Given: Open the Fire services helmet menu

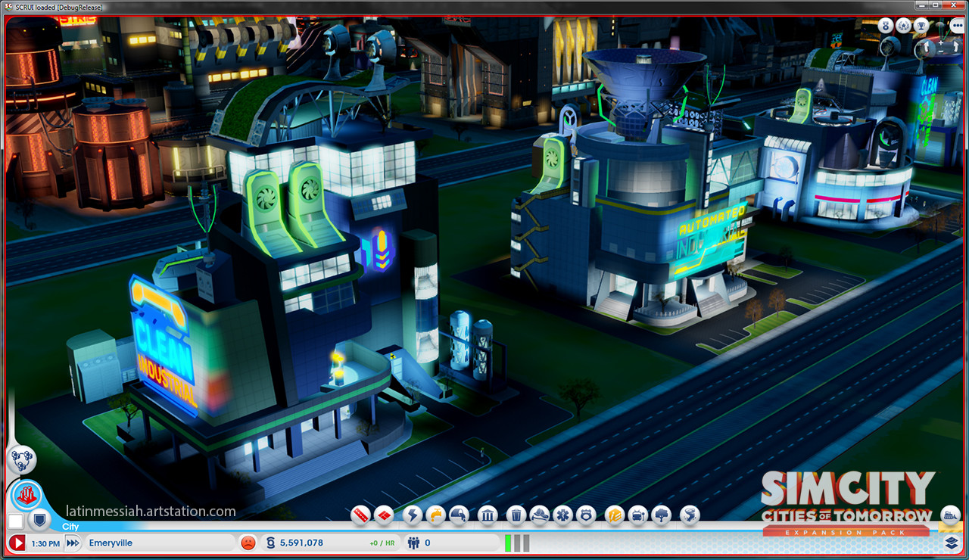Looking at the screenshot, I should click(x=539, y=515).
